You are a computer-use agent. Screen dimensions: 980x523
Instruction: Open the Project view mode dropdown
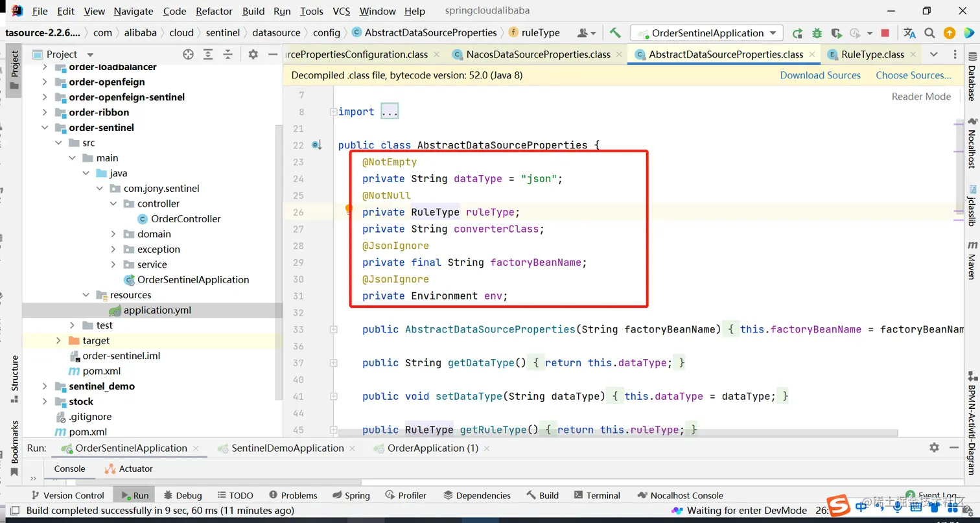tap(90, 54)
